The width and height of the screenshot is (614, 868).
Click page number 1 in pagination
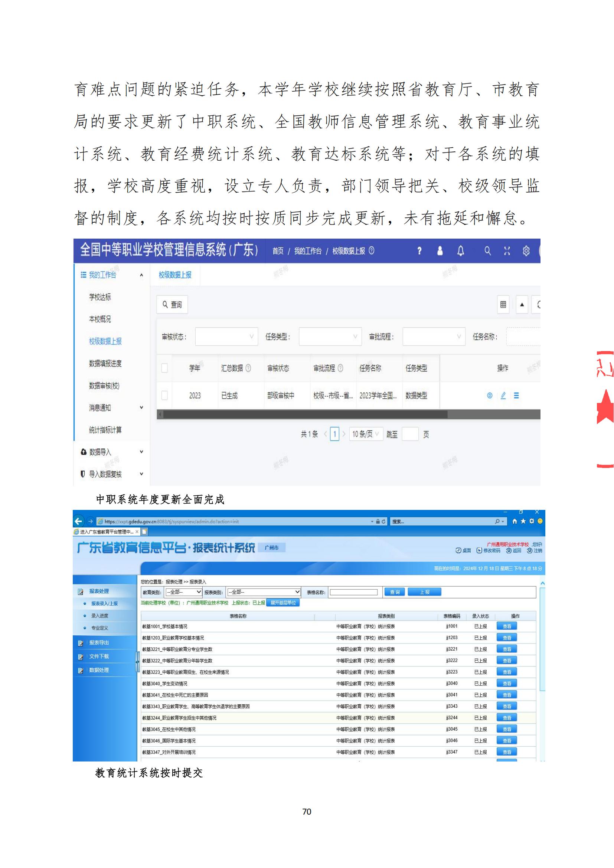click(334, 434)
